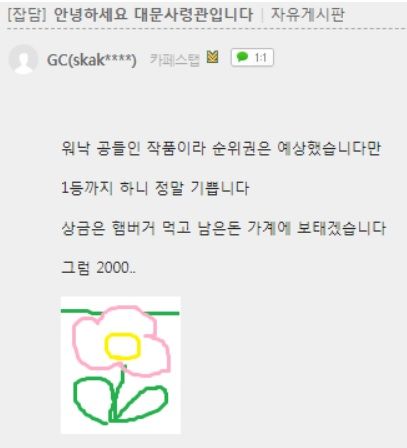The height and width of the screenshot is (448, 407).
Task: Click the default user profile avatar
Action: coord(23,59)
